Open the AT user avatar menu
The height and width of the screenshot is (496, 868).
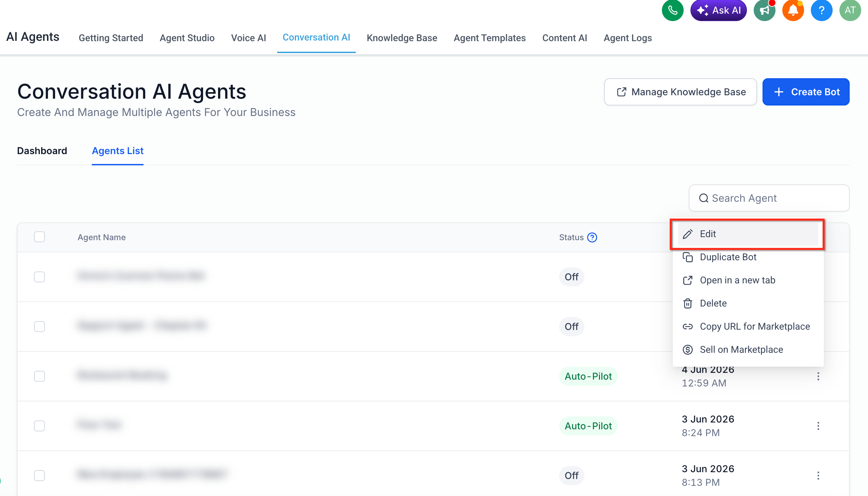tap(850, 10)
